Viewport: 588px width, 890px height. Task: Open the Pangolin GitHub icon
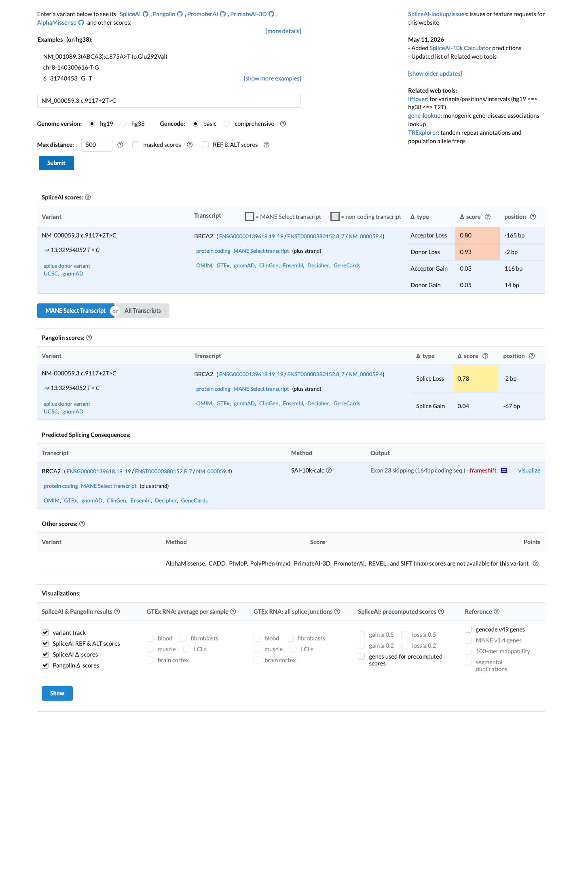tap(180, 14)
